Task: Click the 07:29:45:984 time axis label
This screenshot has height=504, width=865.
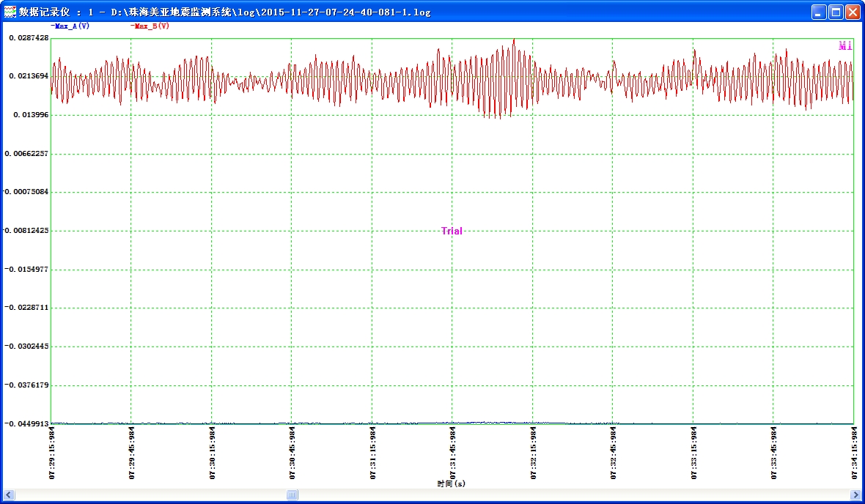Action: pos(132,453)
